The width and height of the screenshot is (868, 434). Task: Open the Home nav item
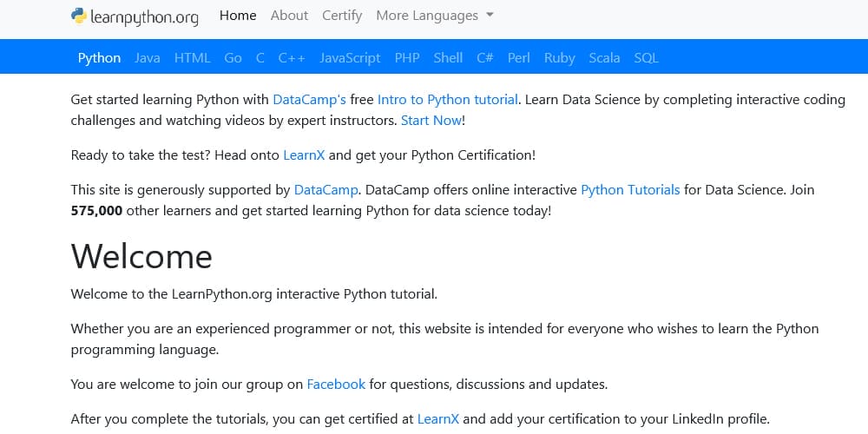pos(238,16)
